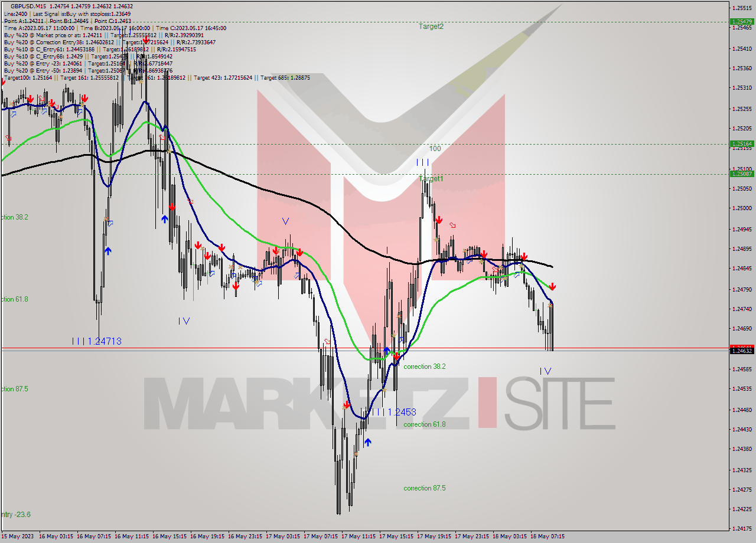Click the 'Buy %20 @ Entry -23' line
Viewport: 756px width, 543px height.
pyautogui.click(x=88, y=63)
